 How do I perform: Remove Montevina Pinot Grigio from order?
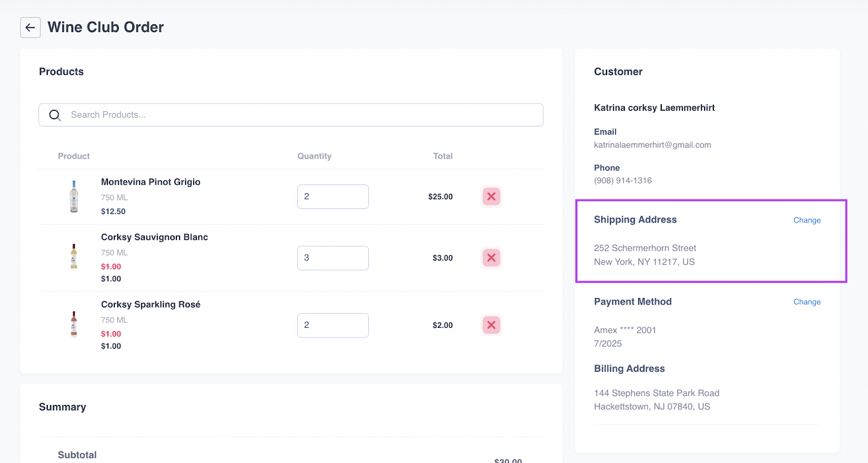491,196
